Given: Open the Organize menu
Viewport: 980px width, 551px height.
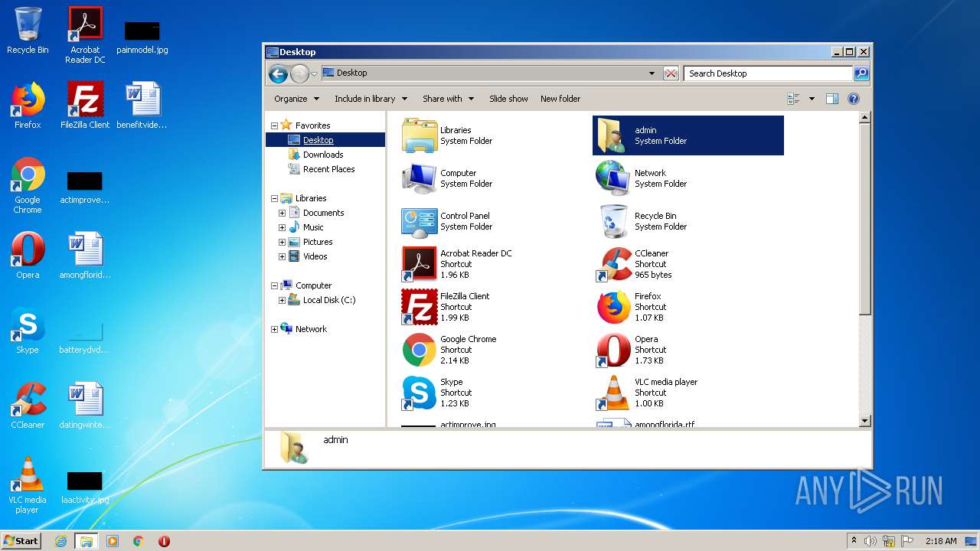Looking at the screenshot, I should [296, 99].
